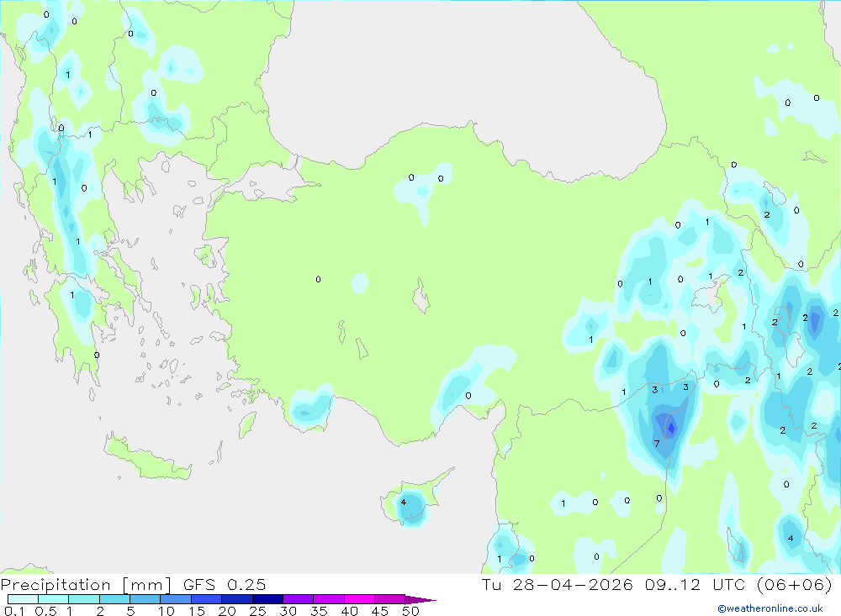Click the legend label '30'
The width and height of the screenshot is (841, 616).
click(x=288, y=611)
